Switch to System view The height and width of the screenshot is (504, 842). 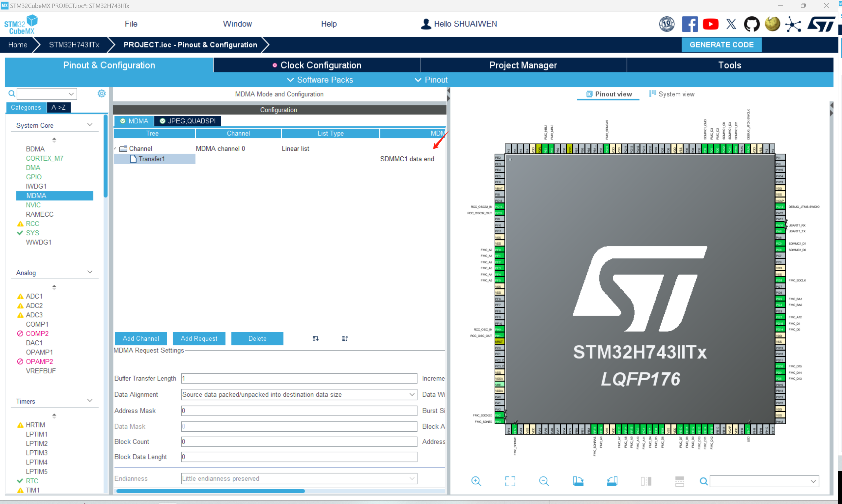pyautogui.click(x=672, y=94)
